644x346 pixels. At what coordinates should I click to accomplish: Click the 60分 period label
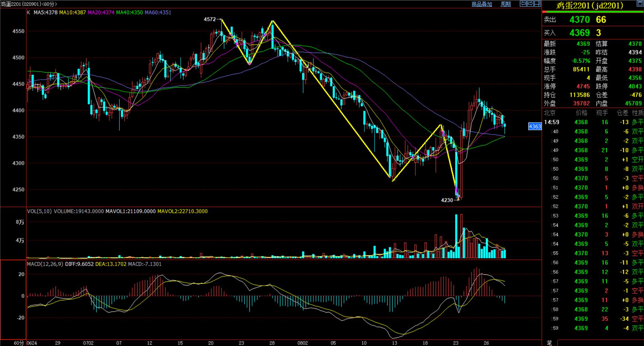[x=19, y=343]
